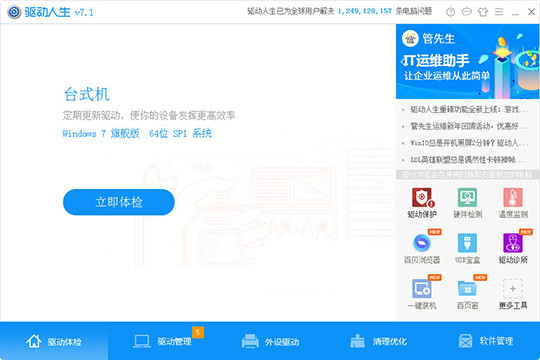Open the 外设驱动 peripheral drivers tab
This screenshot has width=540, height=360.
270,341
